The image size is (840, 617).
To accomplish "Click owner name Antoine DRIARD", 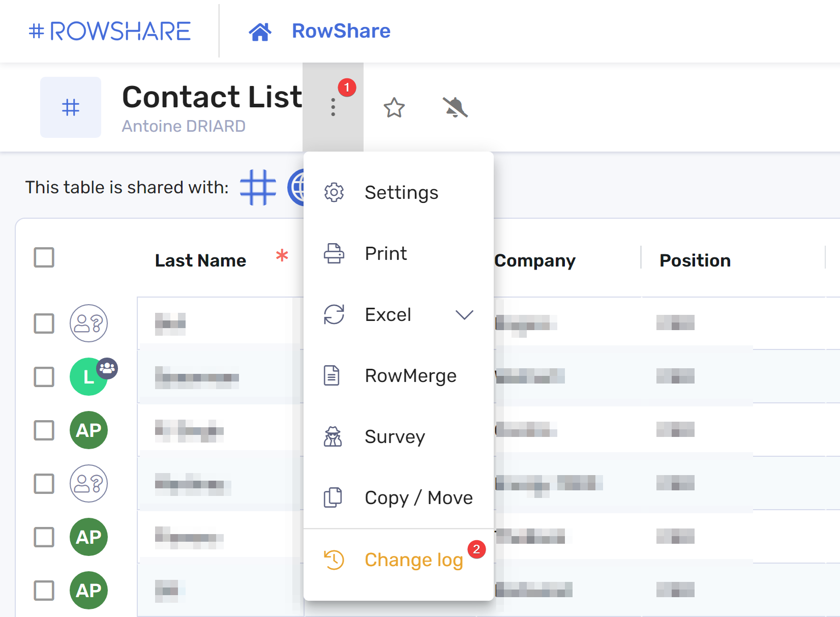I will click(184, 126).
